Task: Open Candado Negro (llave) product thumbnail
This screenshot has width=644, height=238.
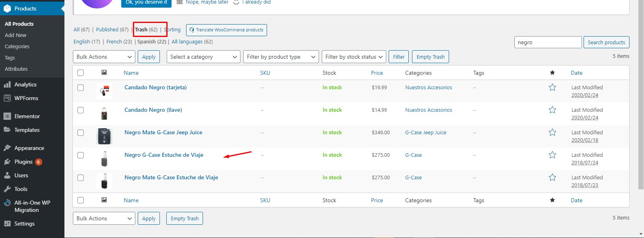Action: click(104, 114)
